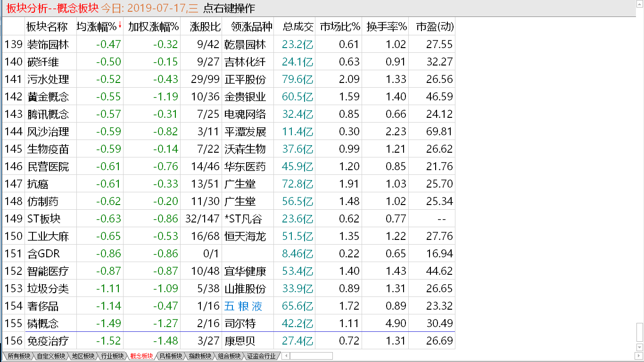The width and height of the screenshot is (644, 362).
Task: Click the 黄金概念 sector name
Action: coord(48,97)
